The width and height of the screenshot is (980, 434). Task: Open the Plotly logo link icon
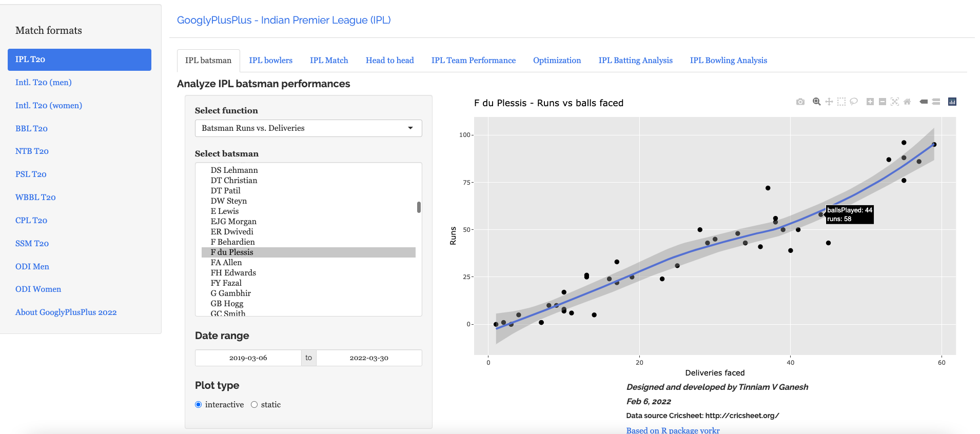[952, 102]
